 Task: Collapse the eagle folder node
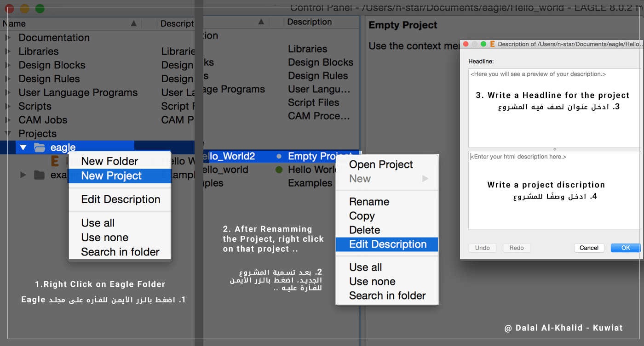[23, 147]
